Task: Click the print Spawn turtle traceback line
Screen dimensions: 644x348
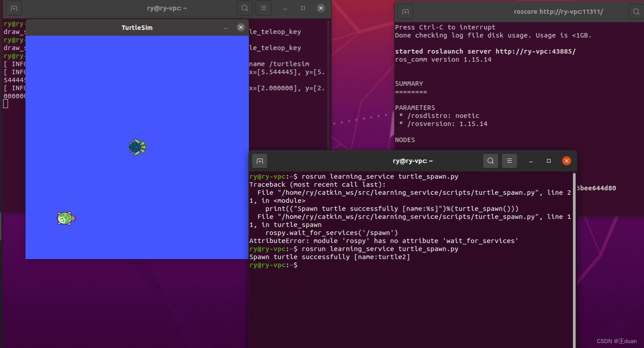Action: pos(392,209)
